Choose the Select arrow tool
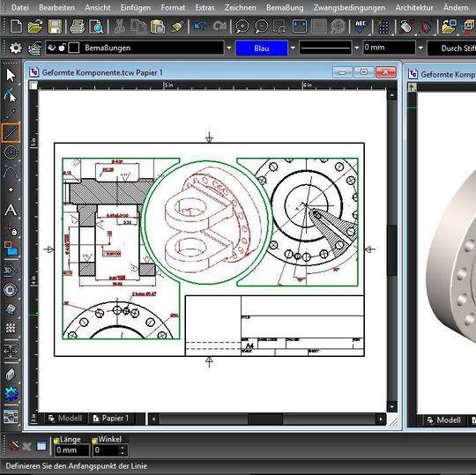 click(11, 75)
